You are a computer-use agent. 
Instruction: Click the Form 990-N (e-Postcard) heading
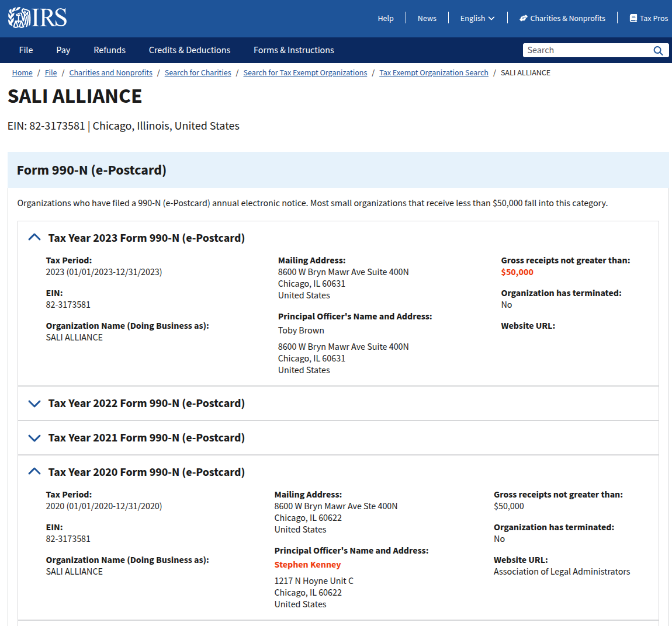[x=91, y=170]
